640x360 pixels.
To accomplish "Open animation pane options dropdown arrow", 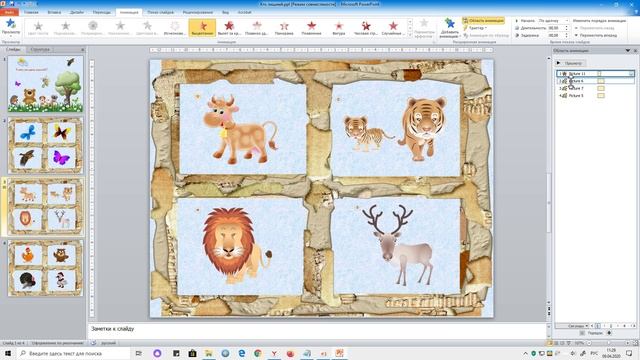I will tap(628, 51).
